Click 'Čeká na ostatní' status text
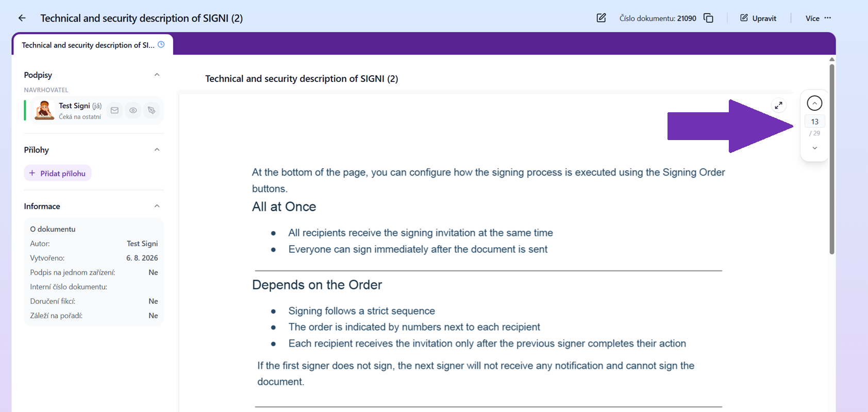This screenshot has height=412, width=868. pos(80,117)
